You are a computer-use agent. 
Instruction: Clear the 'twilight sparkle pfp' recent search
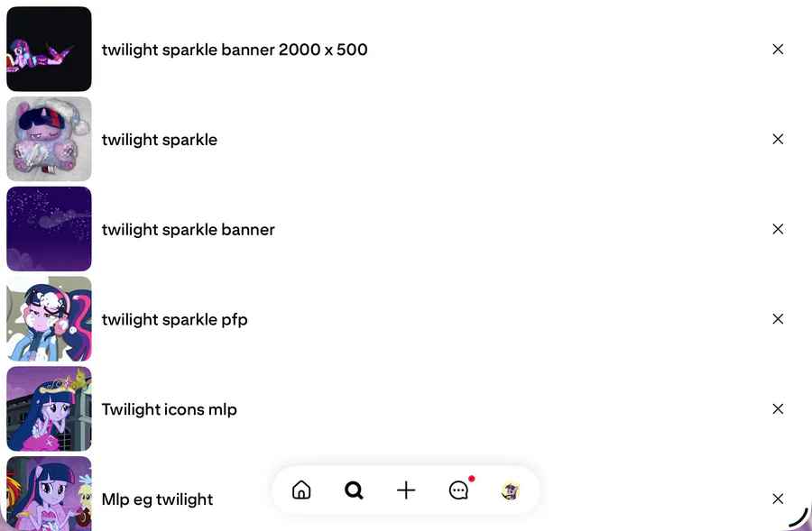point(778,319)
